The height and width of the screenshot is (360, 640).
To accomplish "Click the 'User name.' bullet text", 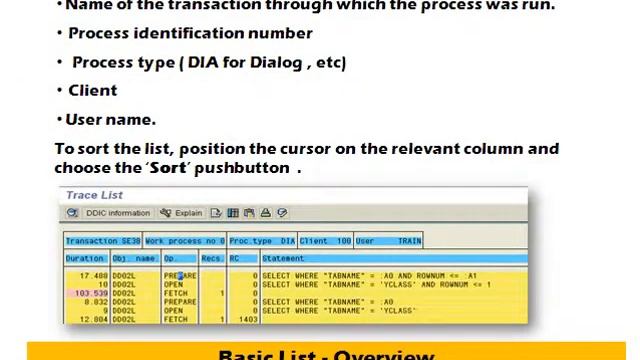I will click(x=111, y=120).
